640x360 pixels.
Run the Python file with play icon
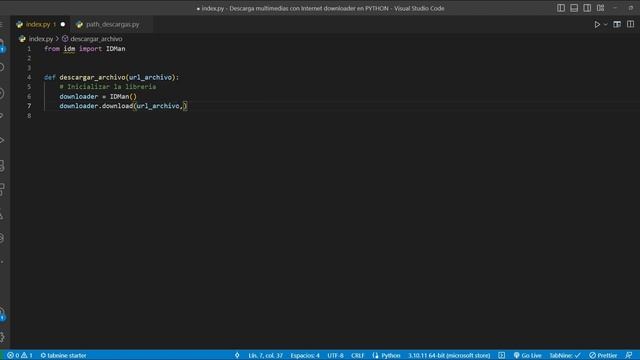point(597,24)
